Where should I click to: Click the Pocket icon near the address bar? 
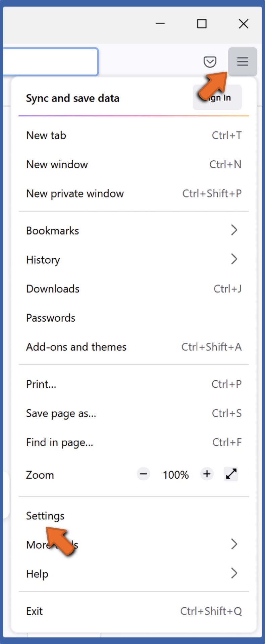pos(210,61)
